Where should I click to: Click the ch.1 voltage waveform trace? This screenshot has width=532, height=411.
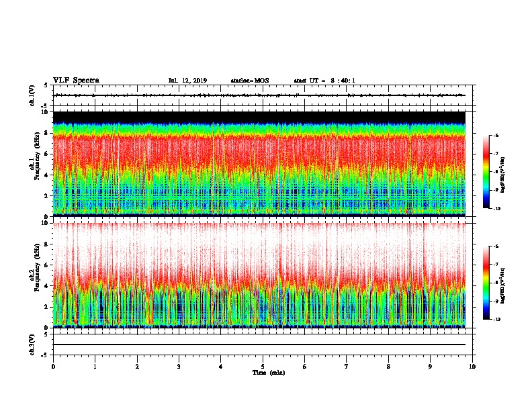coord(259,95)
